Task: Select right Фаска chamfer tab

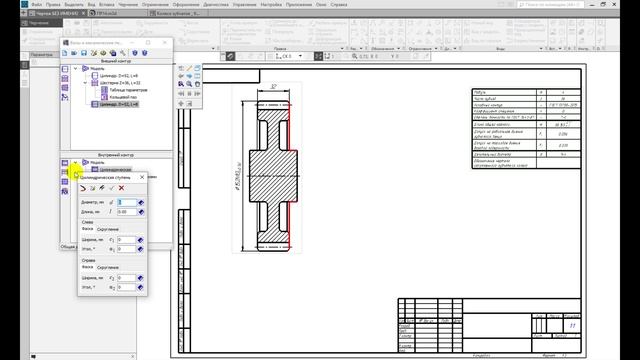Action: 87,267
